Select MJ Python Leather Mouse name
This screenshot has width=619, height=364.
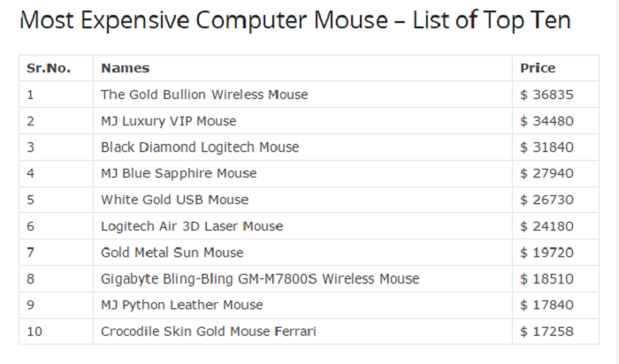click(181, 305)
